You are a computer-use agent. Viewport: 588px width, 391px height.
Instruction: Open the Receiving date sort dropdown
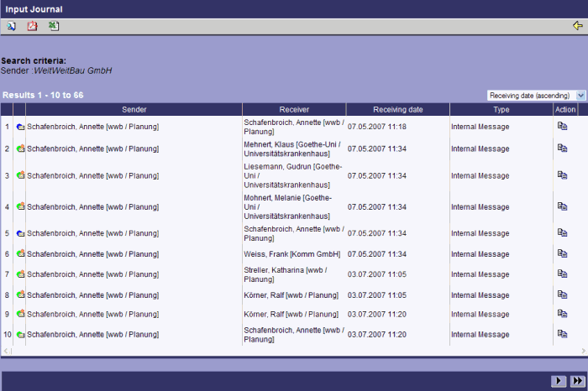[x=537, y=96]
